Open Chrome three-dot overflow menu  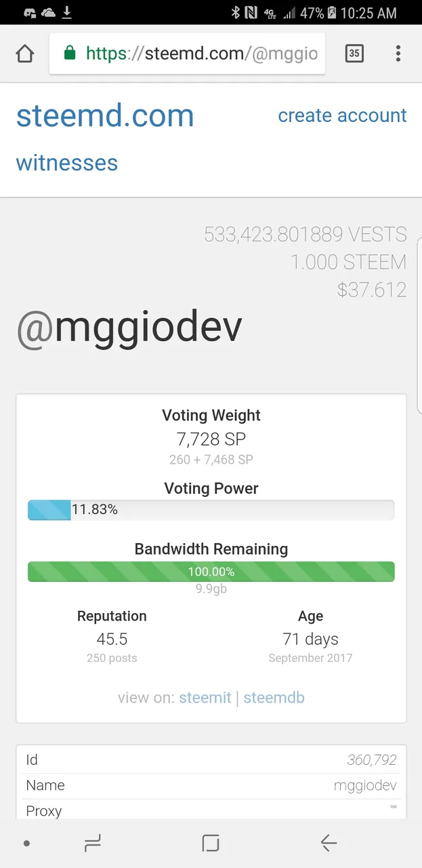(x=398, y=54)
